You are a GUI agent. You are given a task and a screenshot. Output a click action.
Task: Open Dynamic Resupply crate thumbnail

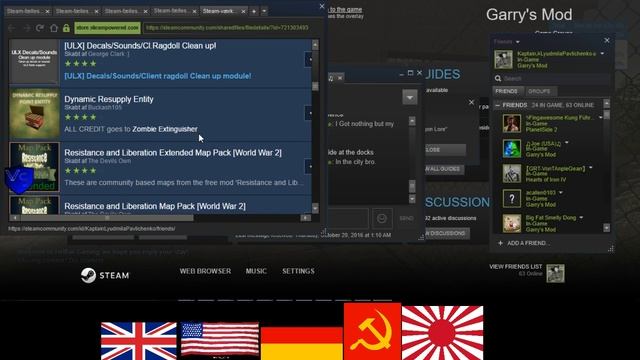(34, 113)
